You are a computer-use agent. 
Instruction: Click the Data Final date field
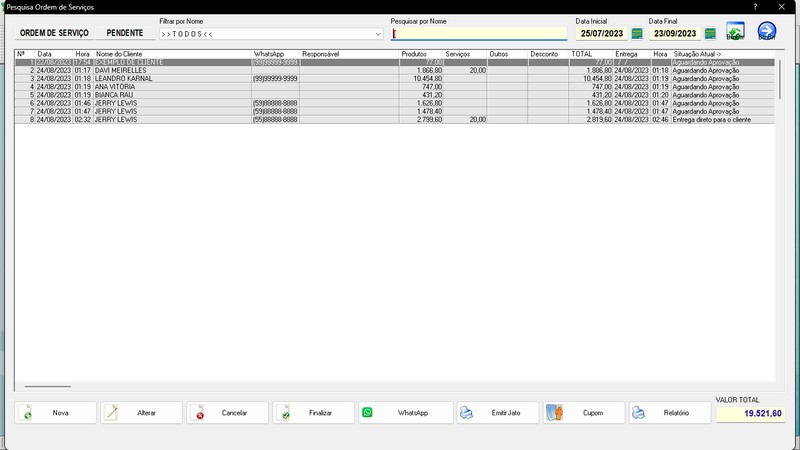(x=675, y=34)
